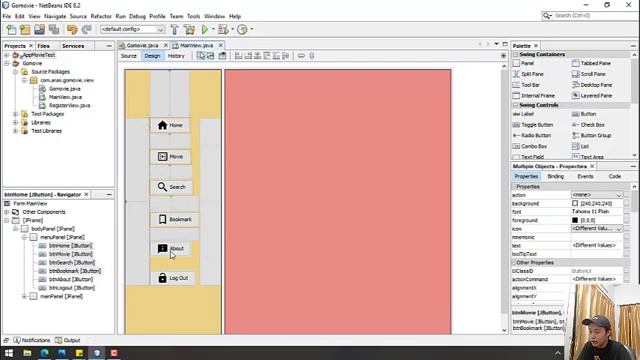Expand the Test Packages node
The width and height of the screenshot is (640, 360).
click(16, 114)
